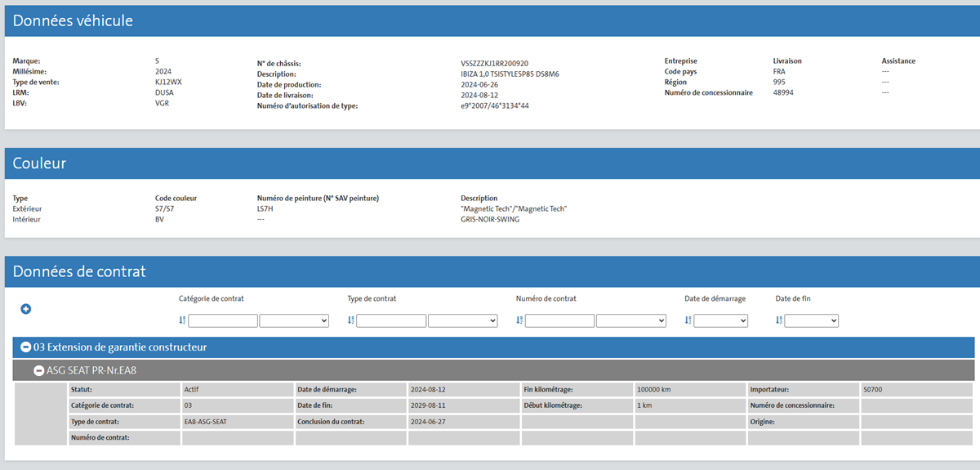
Task: Sort by Date de démarrage icon
Action: [688, 320]
